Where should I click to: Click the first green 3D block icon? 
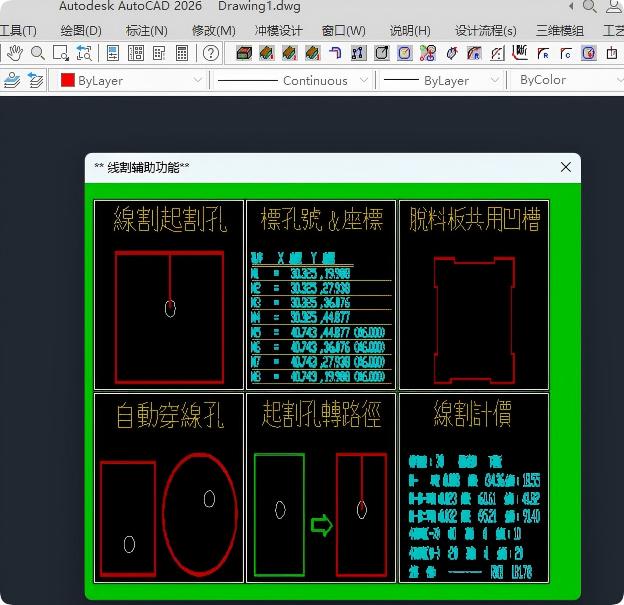(244, 53)
